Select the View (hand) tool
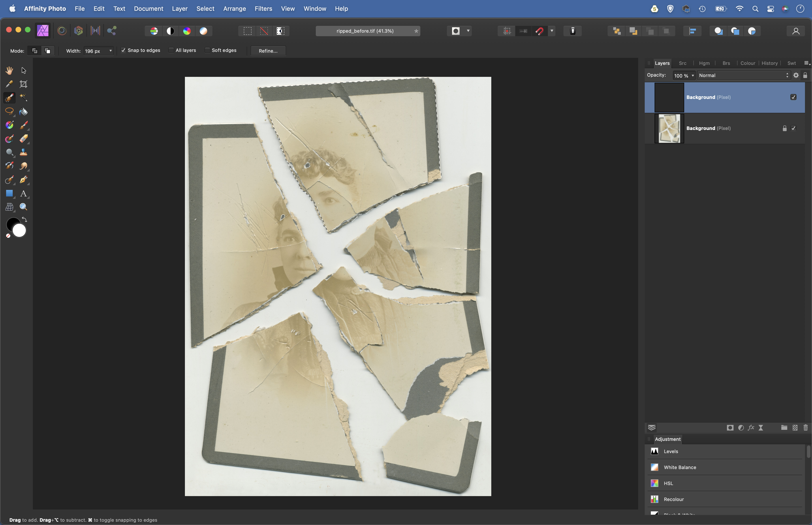Image resolution: width=812 pixels, height=525 pixels. tap(9, 70)
